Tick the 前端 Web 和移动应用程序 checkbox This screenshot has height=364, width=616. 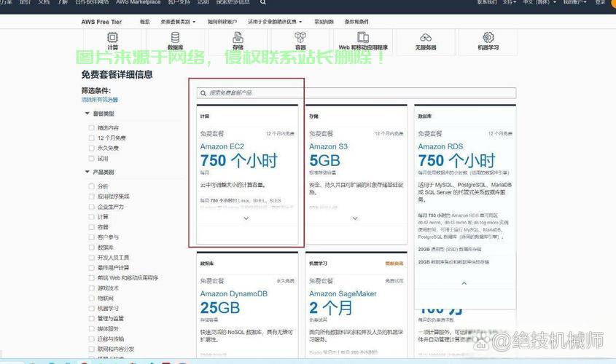(x=92, y=277)
